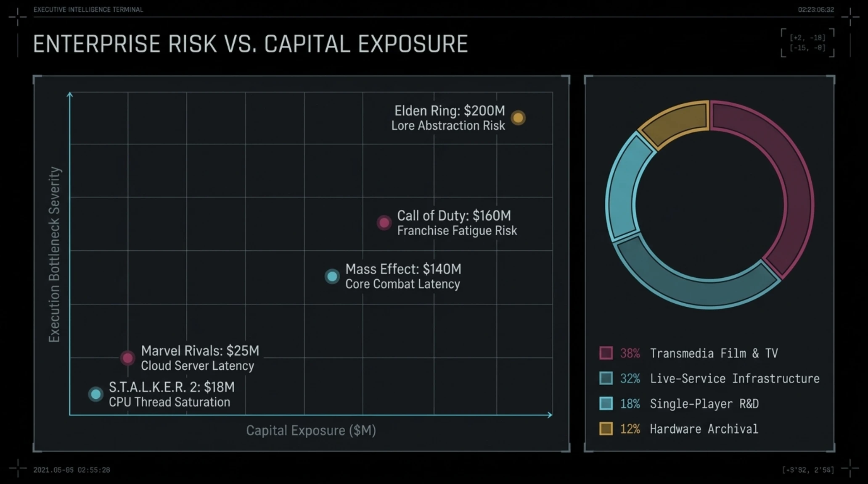This screenshot has width=868, height=484.
Task: Select the Call of Duty data point
Action: point(384,223)
